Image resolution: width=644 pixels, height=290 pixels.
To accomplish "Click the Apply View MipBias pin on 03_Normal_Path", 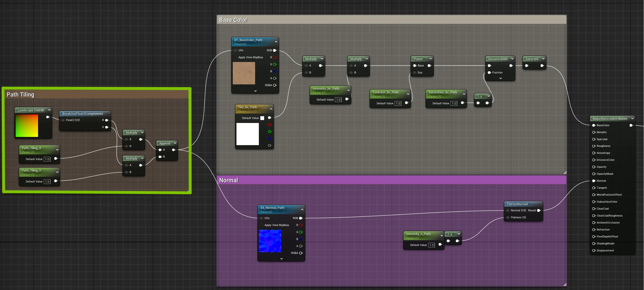I will tap(262, 225).
